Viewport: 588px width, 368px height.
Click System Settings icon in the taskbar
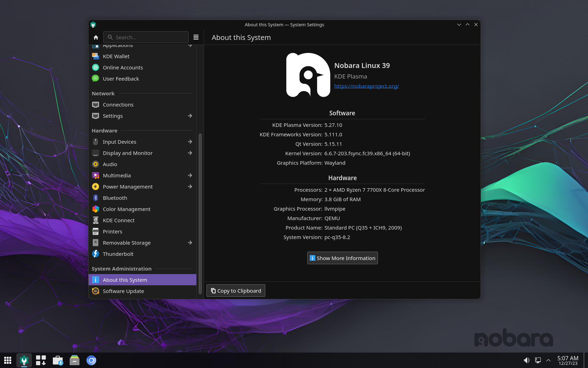[24, 360]
